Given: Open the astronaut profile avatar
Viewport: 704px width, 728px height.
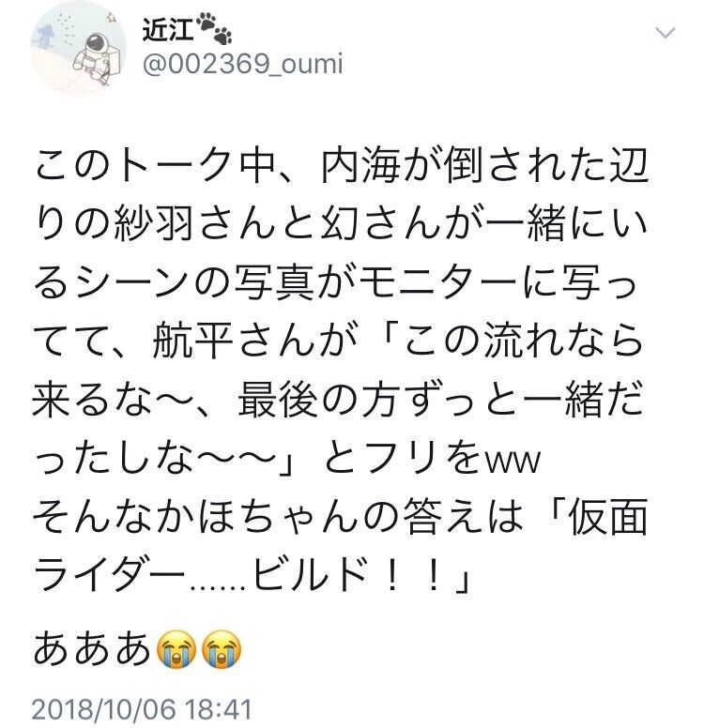Looking at the screenshot, I should point(78,49).
